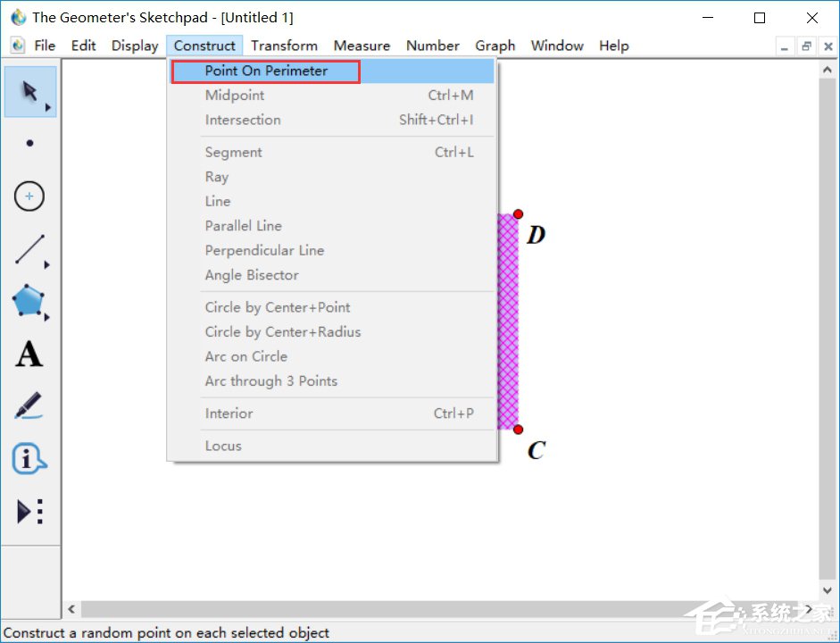
Task: Expand the Straightedge tool flyout triangle
Action: pyautogui.click(x=47, y=264)
